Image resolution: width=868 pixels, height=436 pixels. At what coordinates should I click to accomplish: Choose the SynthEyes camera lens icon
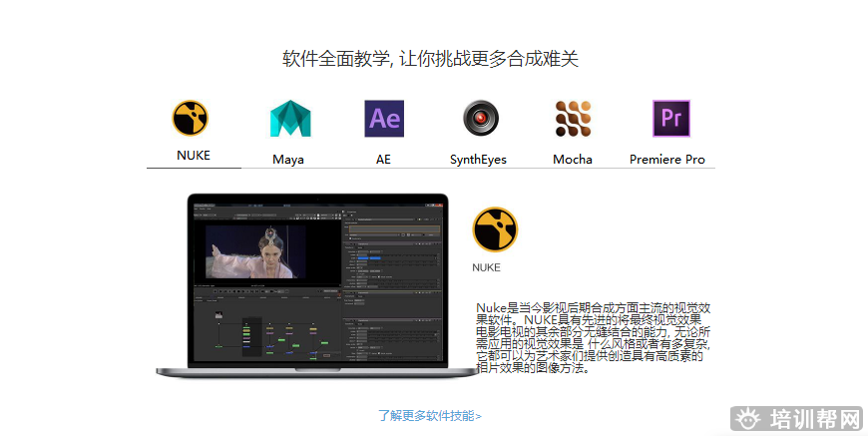point(479,119)
